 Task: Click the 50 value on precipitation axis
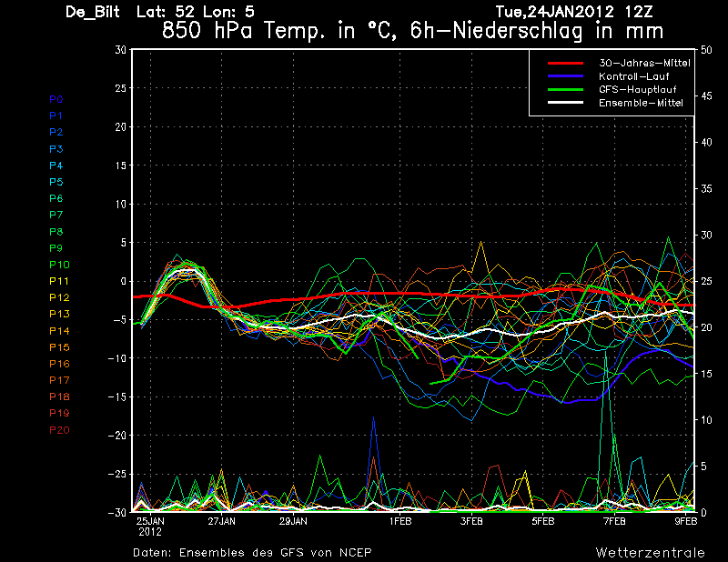point(706,50)
